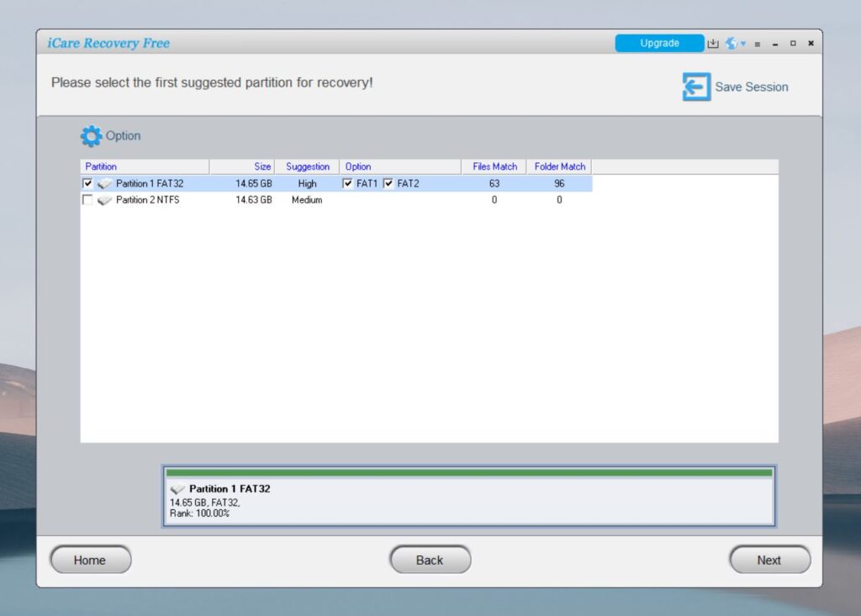Maximize the iCare Recovery window
Viewport: 861px width, 616px height.
coord(793,44)
